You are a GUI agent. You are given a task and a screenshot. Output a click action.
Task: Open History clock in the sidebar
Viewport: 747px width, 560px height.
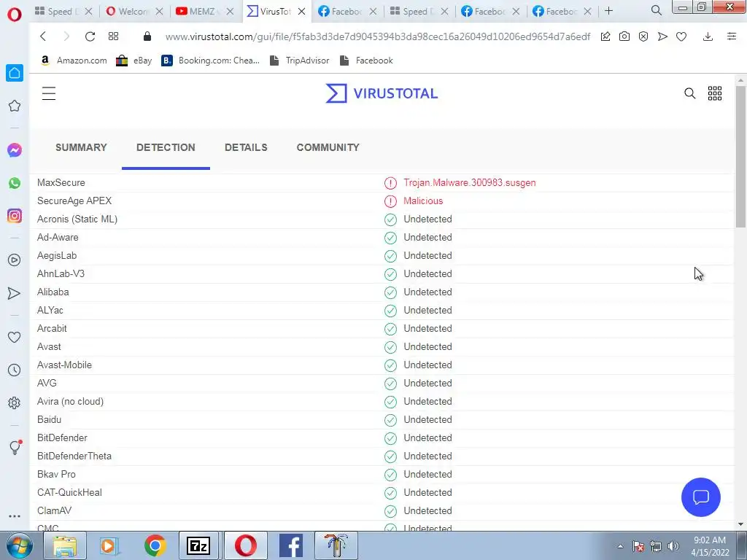click(x=15, y=370)
